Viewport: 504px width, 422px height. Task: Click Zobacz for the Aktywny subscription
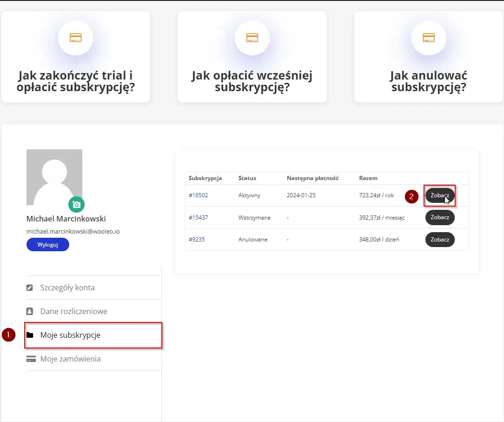pyautogui.click(x=439, y=195)
